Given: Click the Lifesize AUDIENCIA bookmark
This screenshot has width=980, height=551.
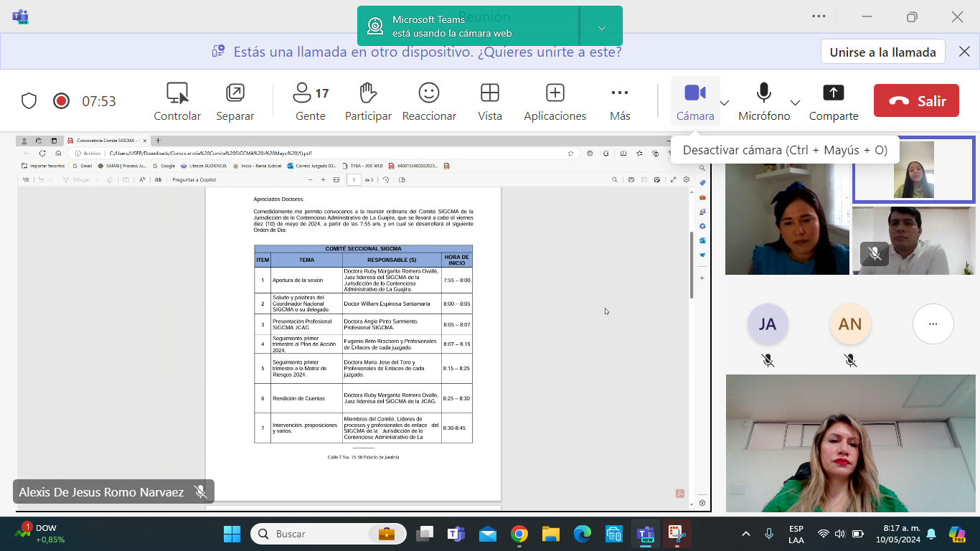Looking at the screenshot, I should click(x=204, y=166).
